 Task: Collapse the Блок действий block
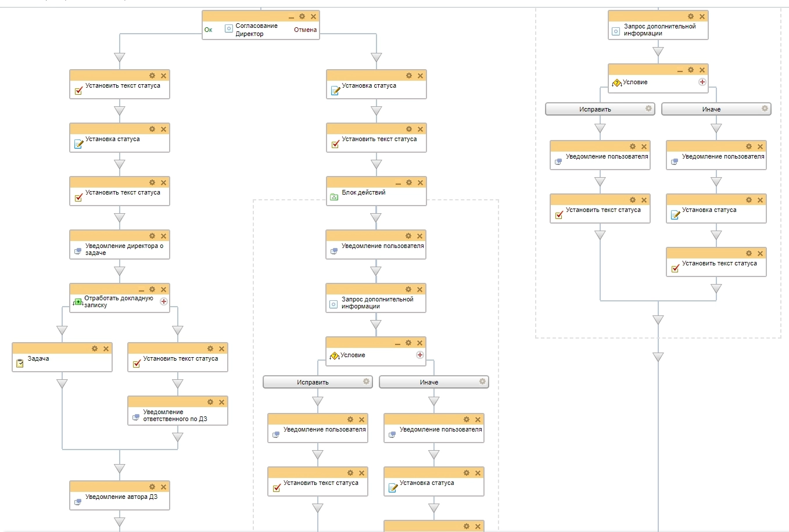(x=398, y=183)
